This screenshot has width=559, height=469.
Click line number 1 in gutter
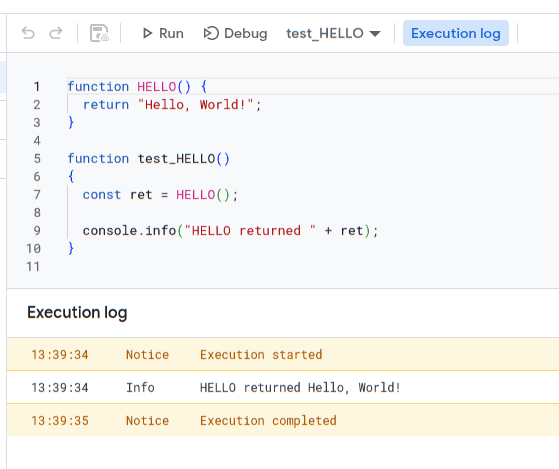click(36, 87)
